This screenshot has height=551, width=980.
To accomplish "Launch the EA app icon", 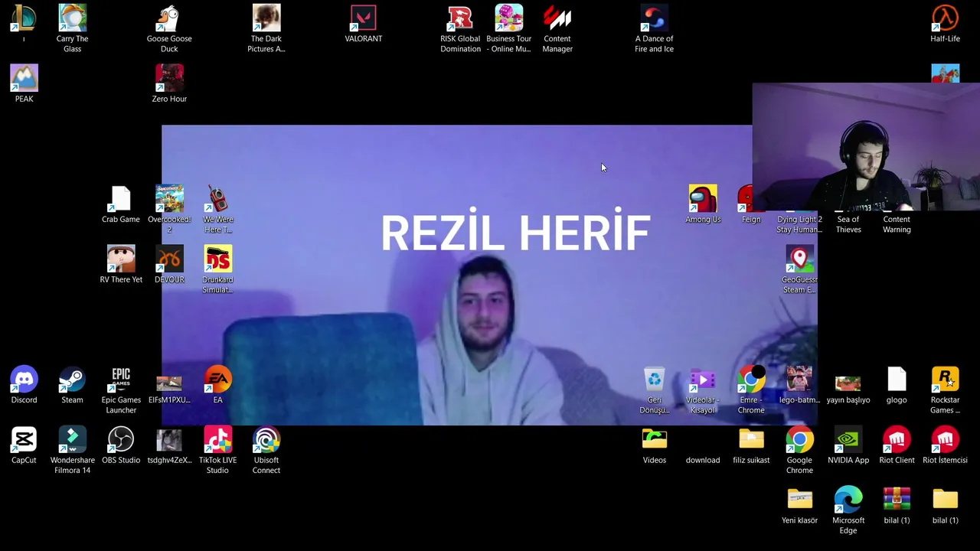I will point(217,380).
